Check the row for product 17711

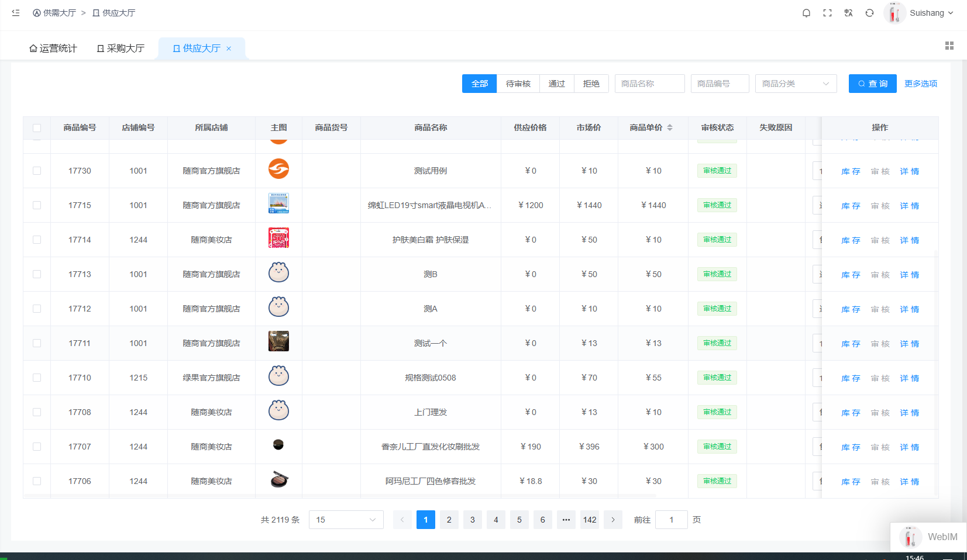pyautogui.click(x=37, y=343)
